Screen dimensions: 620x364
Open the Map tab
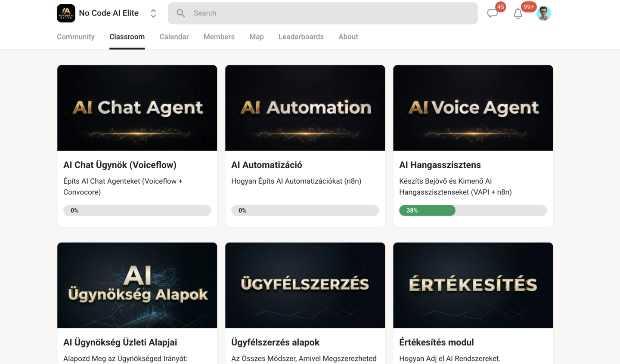257,37
